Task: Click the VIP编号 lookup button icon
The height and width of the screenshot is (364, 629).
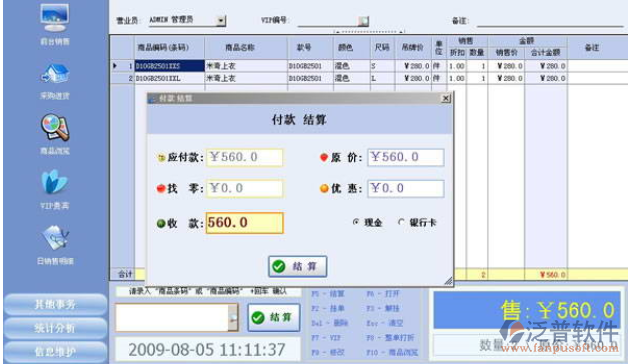Action: coord(363,21)
